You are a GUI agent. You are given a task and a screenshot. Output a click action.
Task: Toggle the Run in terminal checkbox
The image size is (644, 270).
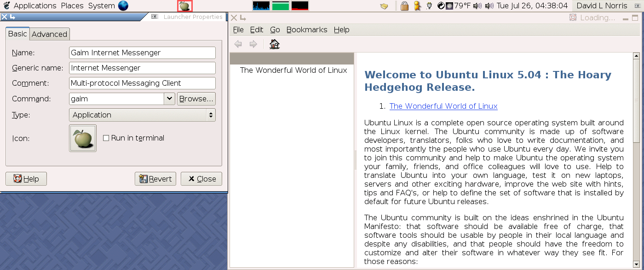point(106,138)
